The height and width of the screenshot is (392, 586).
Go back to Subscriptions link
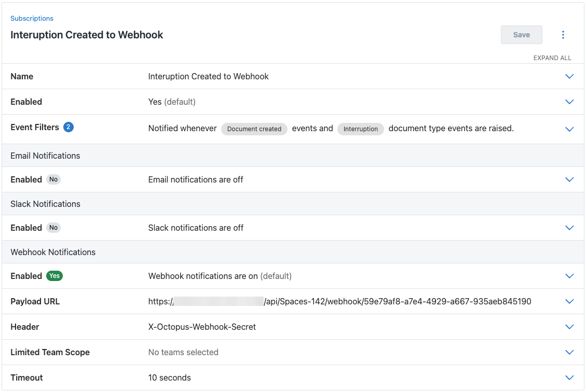(32, 18)
